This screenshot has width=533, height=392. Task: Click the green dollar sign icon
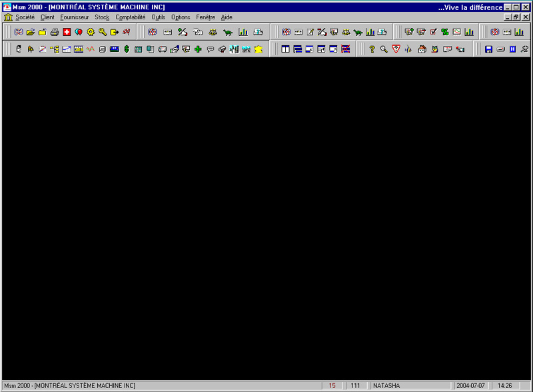(127, 49)
